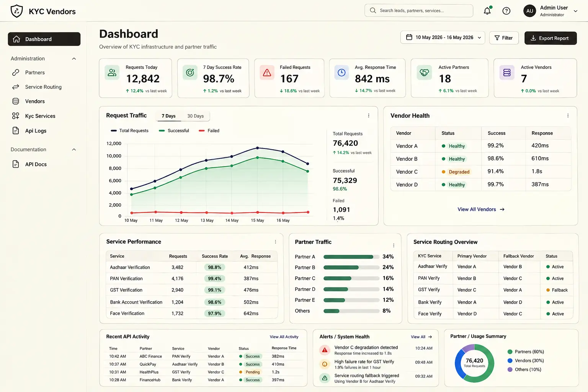This screenshot has height=392, width=588.
Task: Click the routing fallback triggered alert icon
Action: point(325,378)
